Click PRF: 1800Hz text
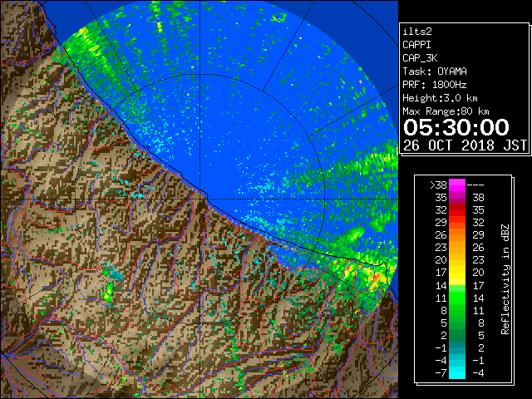The height and width of the screenshot is (399, 532). pos(435,85)
